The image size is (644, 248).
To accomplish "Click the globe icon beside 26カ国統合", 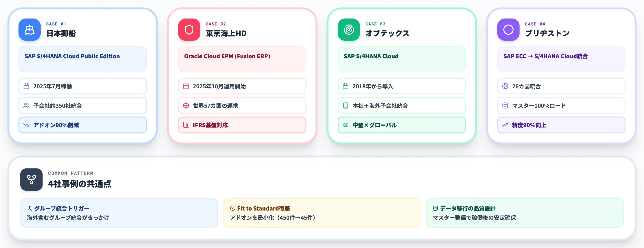I will 505,86.
